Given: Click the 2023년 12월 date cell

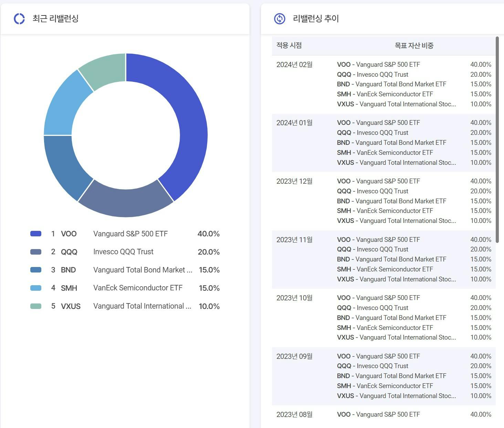Looking at the screenshot, I should tap(294, 181).
